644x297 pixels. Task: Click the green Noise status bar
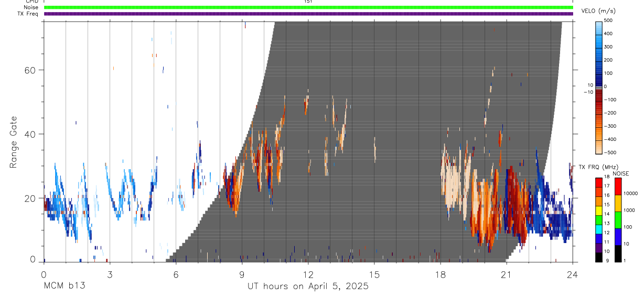click(x=308, y=7)
